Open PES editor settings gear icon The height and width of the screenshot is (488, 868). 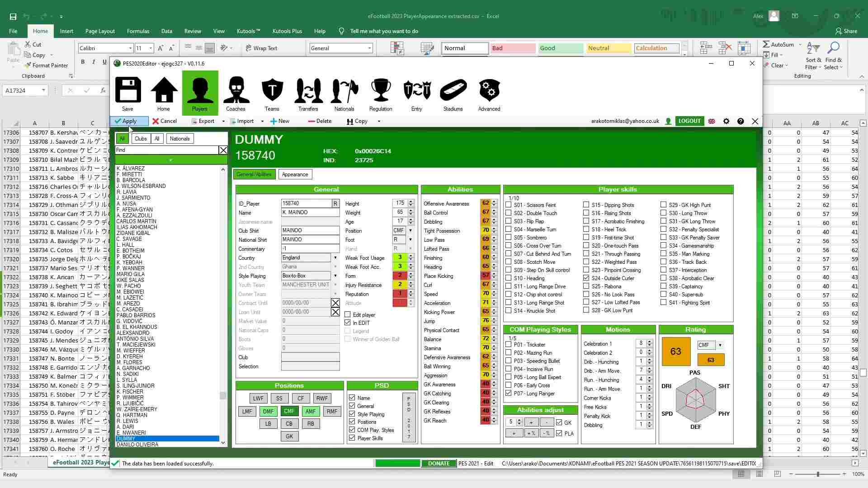pyautogui.click(x=726, y=121)
